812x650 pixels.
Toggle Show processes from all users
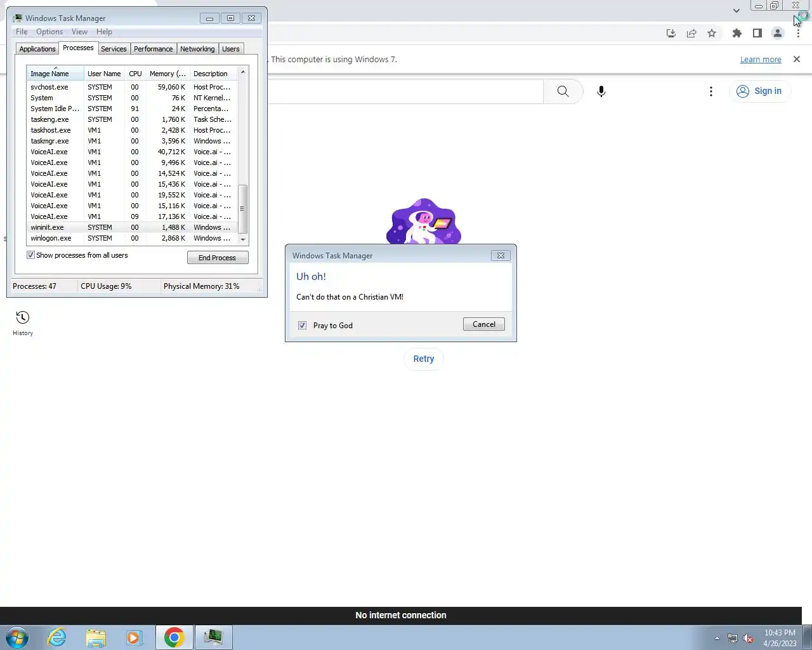(30, 255)
